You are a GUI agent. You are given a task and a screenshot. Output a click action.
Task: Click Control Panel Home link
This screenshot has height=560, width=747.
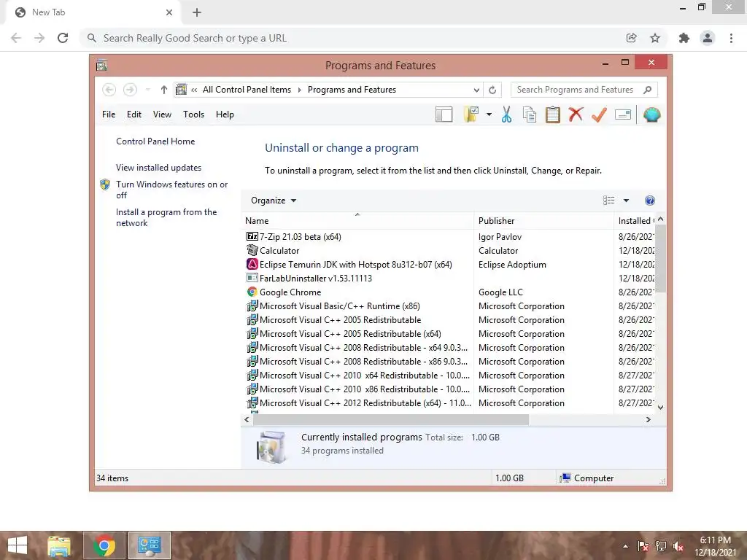155,141
